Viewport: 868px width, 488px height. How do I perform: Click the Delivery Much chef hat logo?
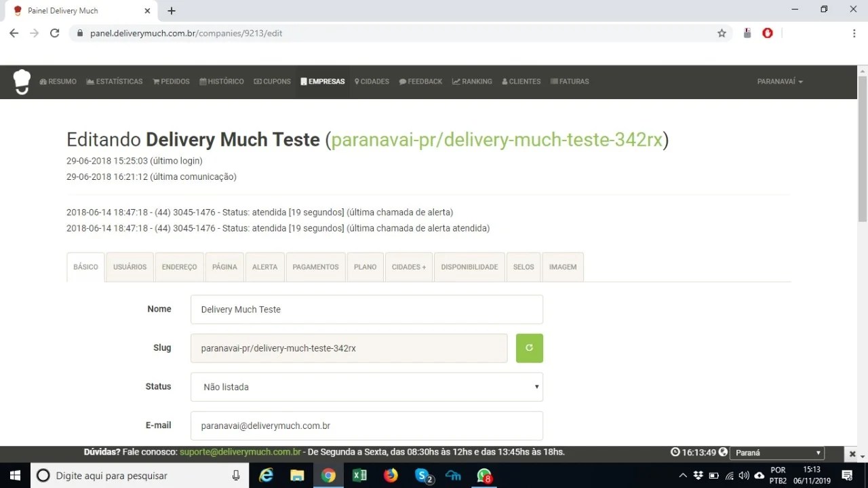tap(22, 81)
